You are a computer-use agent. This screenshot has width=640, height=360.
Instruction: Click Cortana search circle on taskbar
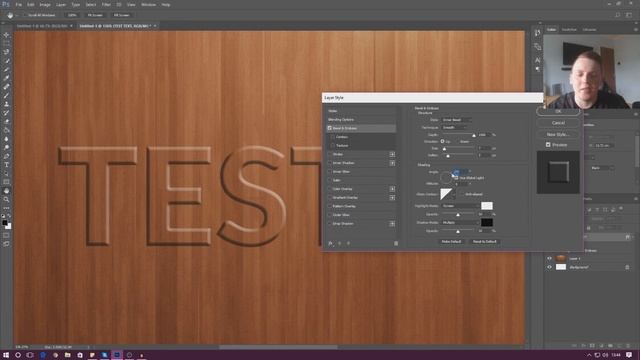coord(18,355)
